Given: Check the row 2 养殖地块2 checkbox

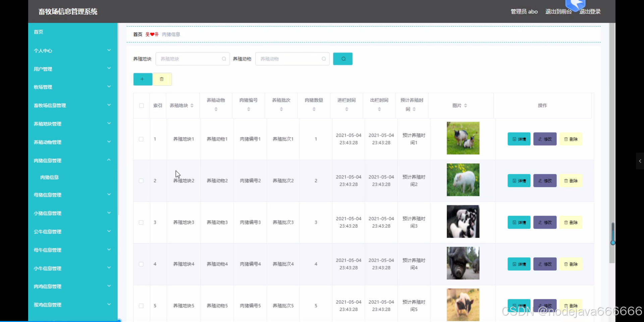Looking at the screenshot, I should click(x=141, y=181).
